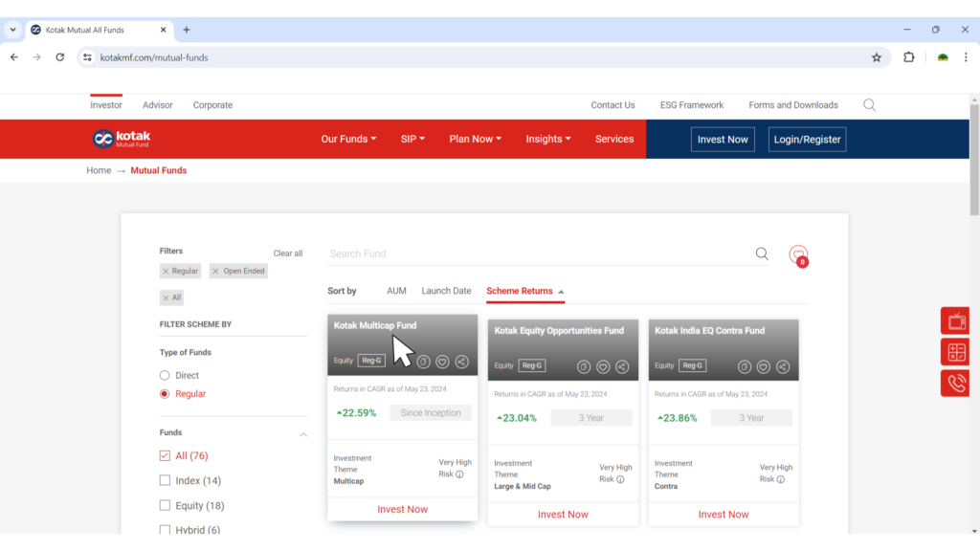Click compare icon on Kotak India EQ Contra Fund
The height and width of the screenshot is (551, 980).
pyautogui.click(x=745, y=366)
